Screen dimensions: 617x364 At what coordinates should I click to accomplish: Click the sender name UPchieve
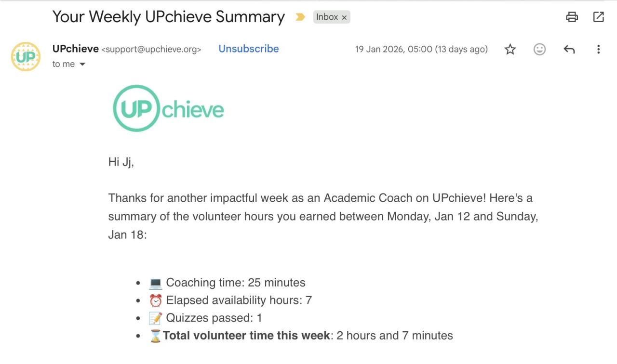[x=75, y=49]
